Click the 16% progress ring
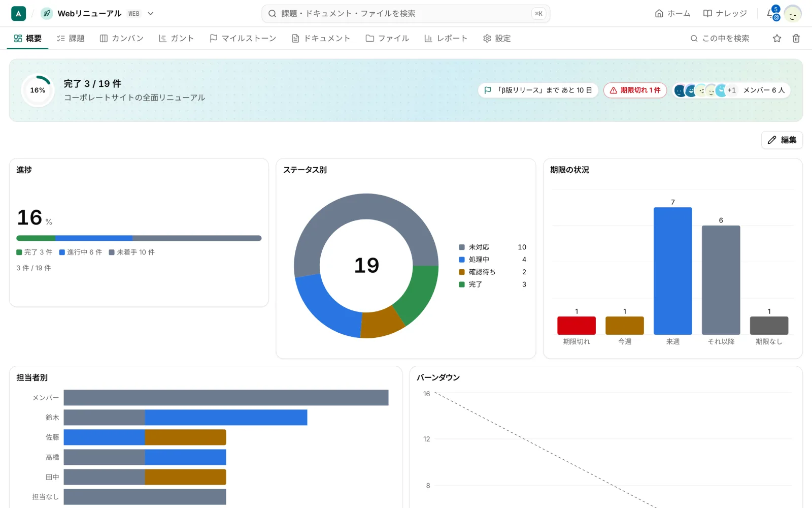This screenshot has height=508, width=812. click(x=38, y=90)
